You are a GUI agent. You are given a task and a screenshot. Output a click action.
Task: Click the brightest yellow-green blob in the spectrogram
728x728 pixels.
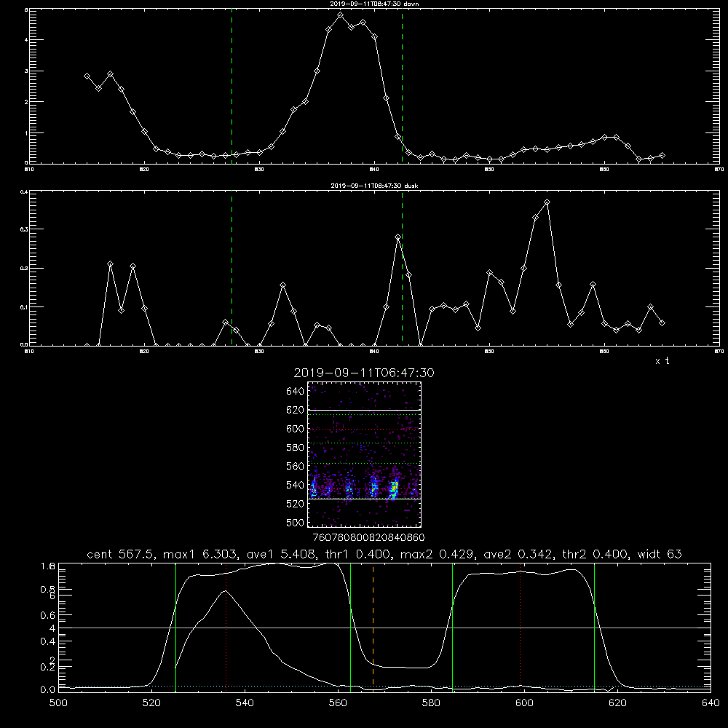click(x=394, y=488)
